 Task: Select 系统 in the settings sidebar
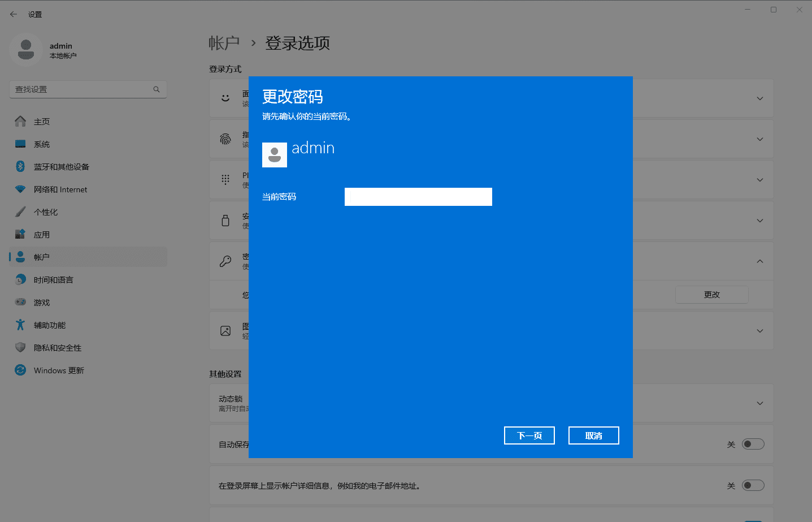(88, 144)
